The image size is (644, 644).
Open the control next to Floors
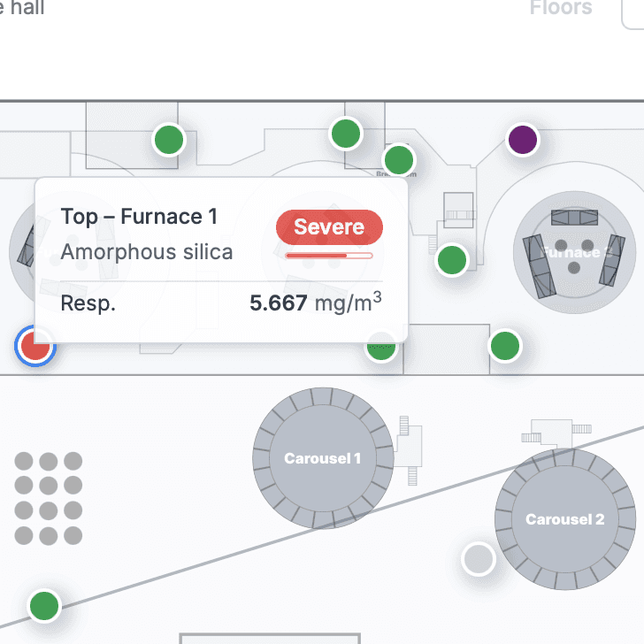click(x=632, y=12)
